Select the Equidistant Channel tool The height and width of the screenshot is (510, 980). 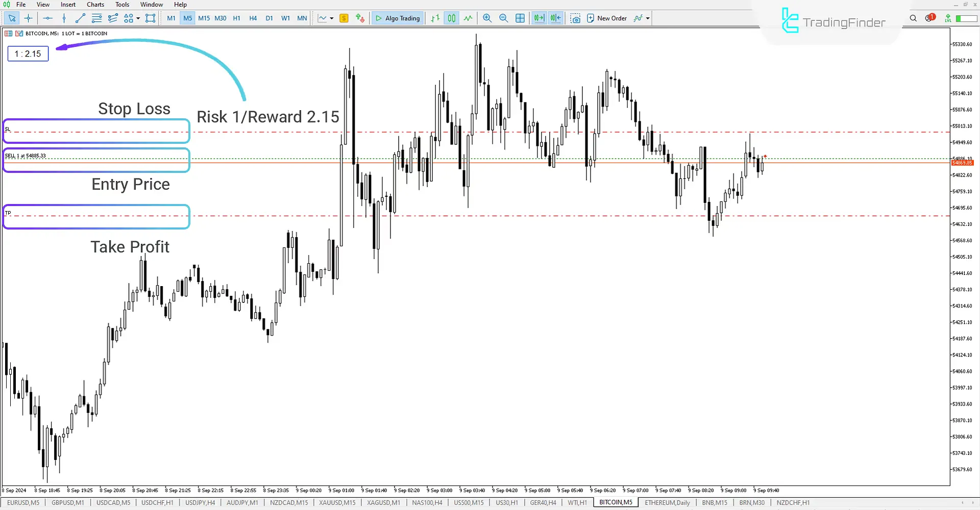click(x=113, y=18)
